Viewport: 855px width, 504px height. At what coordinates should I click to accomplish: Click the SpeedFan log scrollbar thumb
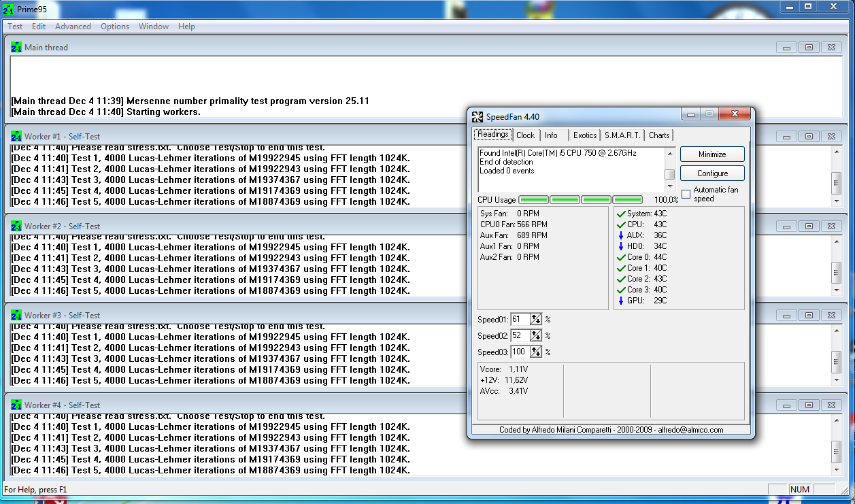[x=670, y=174]
